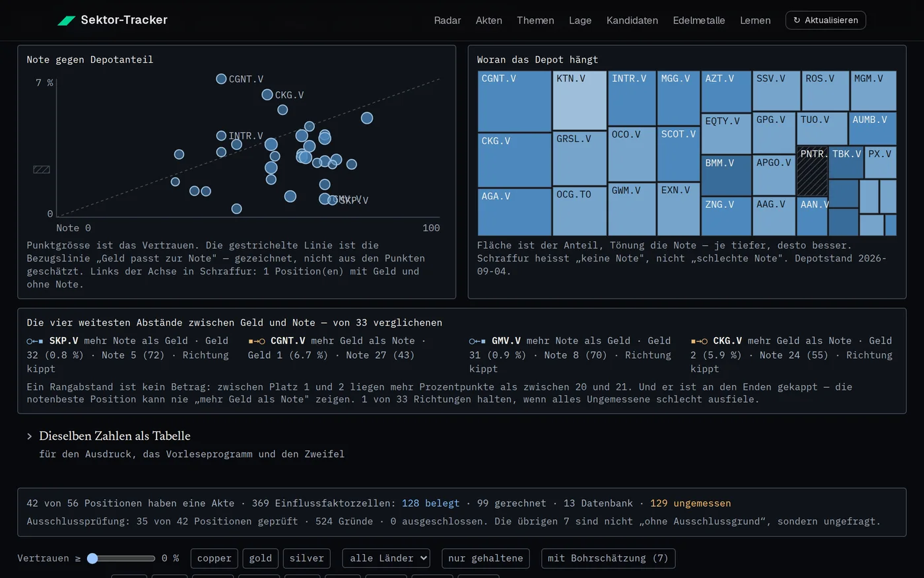The height and width of the screenshot is (578, 924).
Task: Select the EQTY.V treemap tile
Action: tap(726, 133)
